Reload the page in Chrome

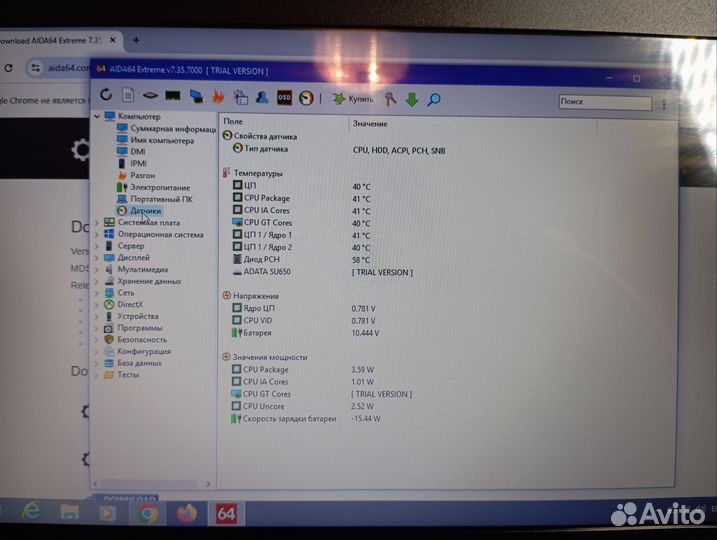click(x=9, y=68)
